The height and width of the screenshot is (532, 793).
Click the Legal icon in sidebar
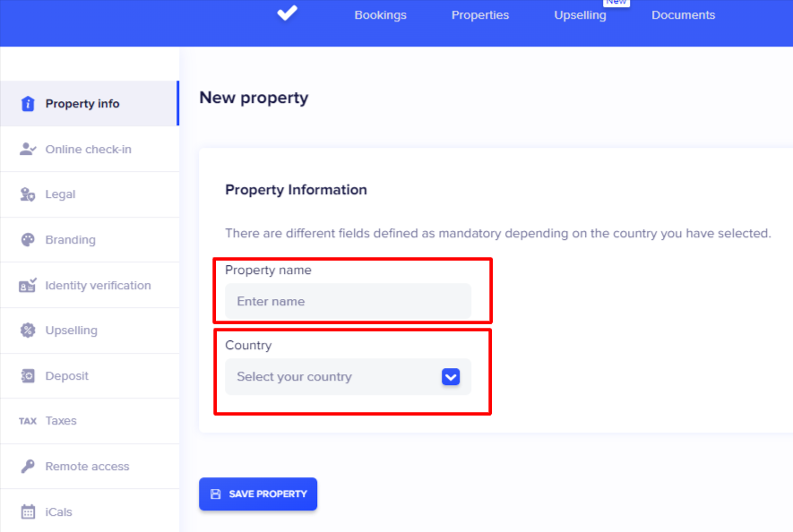28,194
